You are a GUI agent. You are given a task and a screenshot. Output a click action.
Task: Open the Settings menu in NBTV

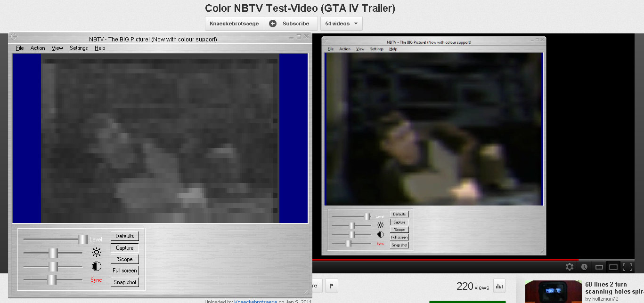[79, 48]
